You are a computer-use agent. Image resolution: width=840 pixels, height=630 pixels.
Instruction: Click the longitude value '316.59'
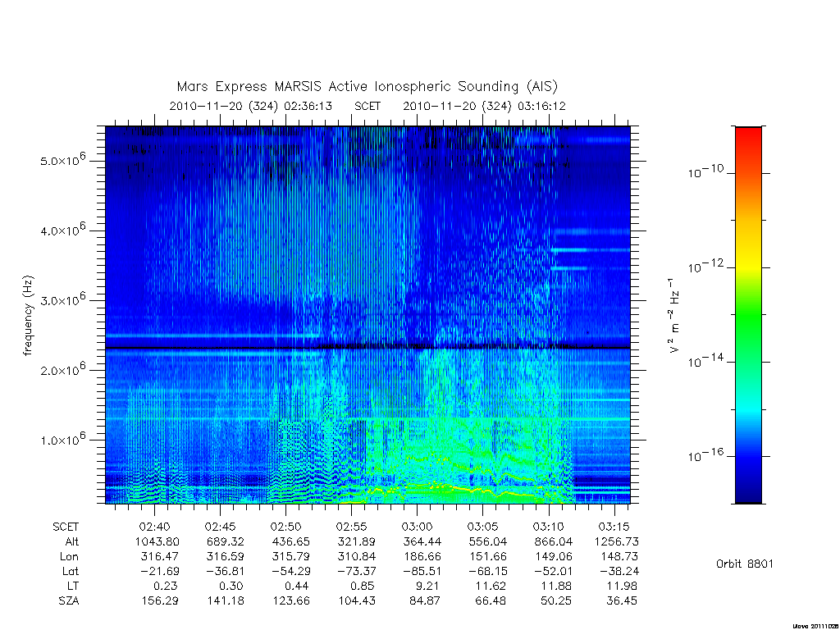[225, 557]
